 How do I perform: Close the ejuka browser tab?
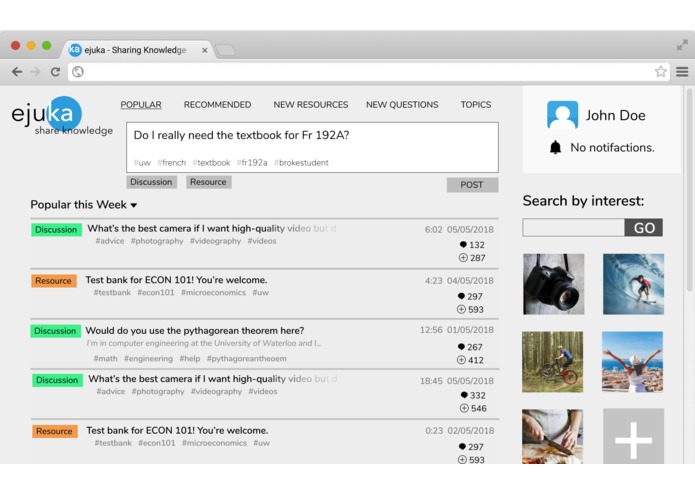(204, 50)
